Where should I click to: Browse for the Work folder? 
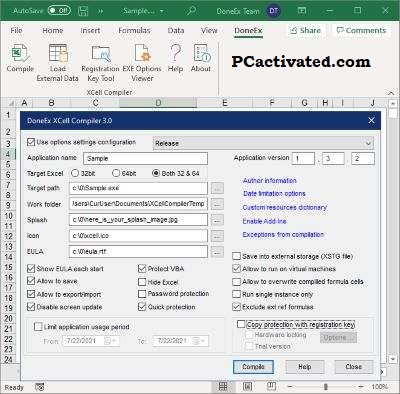coord(217,204)
